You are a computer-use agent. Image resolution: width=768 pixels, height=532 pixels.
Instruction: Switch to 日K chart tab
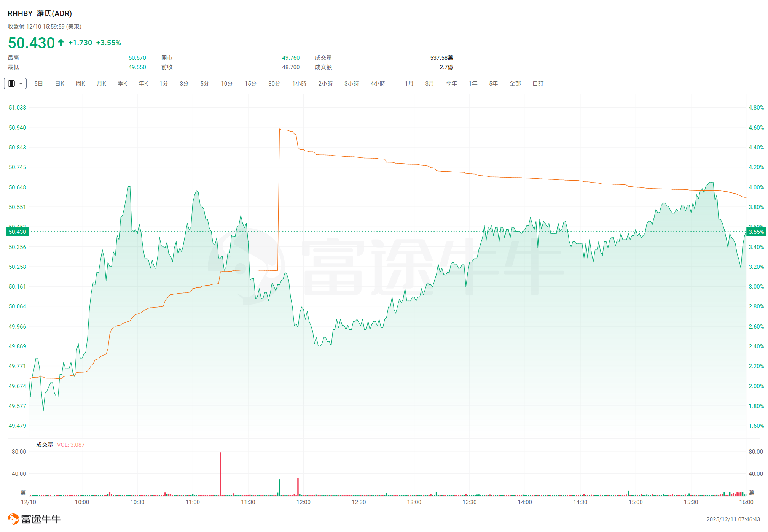59,83
